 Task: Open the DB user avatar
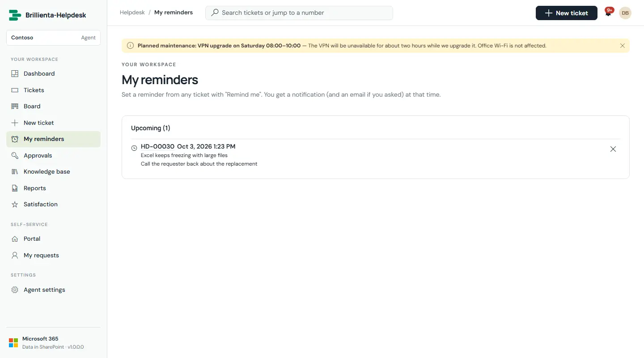625,13
